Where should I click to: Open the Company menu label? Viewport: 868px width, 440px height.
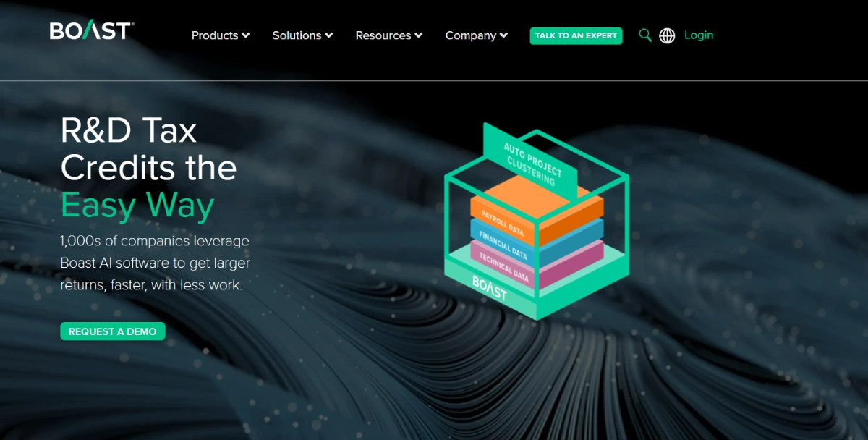point(470,35)
